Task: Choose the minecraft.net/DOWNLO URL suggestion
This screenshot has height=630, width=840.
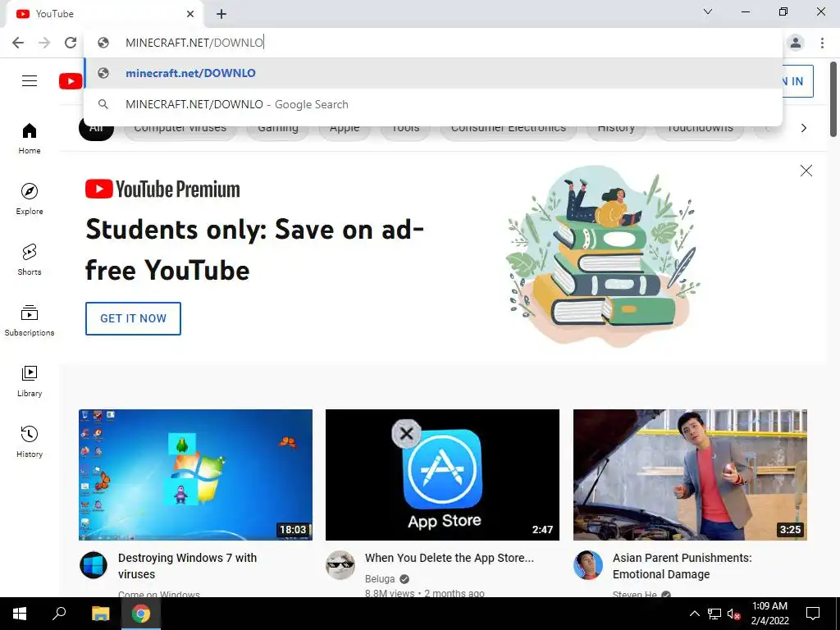Action: click(x=433, y=73)
